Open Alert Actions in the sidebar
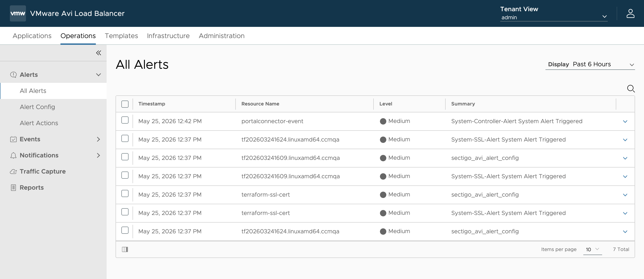 (39, 123)
